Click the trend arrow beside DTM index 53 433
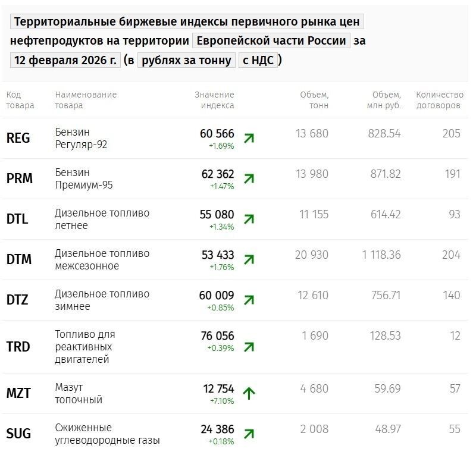 coord(249,260)
